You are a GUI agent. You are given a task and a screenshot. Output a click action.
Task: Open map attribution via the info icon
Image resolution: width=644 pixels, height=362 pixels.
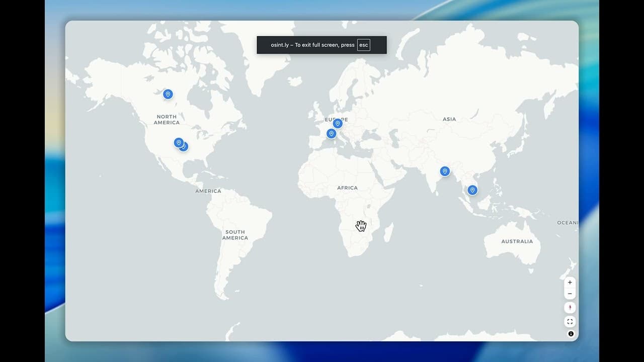571,333
